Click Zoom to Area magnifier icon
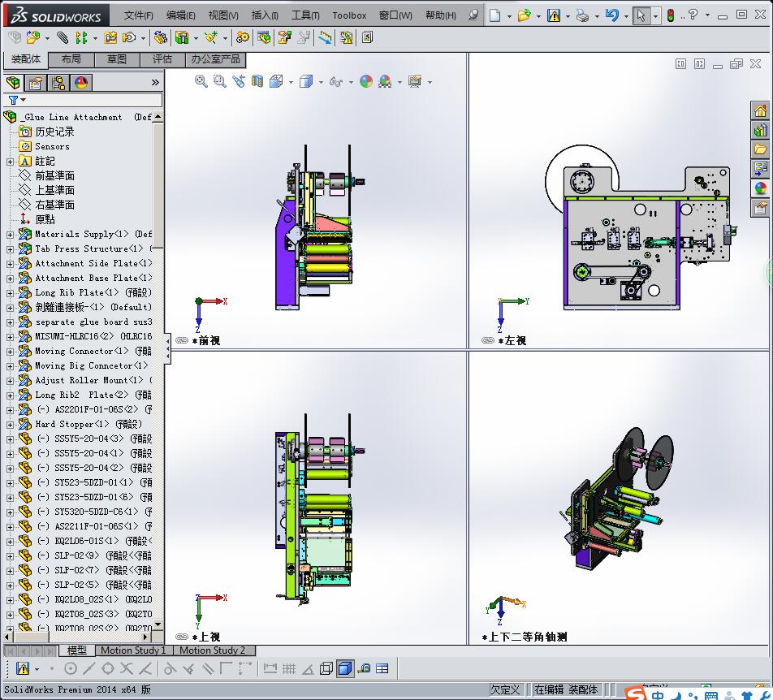This screenshot has width=773, height=700. tap(220, 81)
